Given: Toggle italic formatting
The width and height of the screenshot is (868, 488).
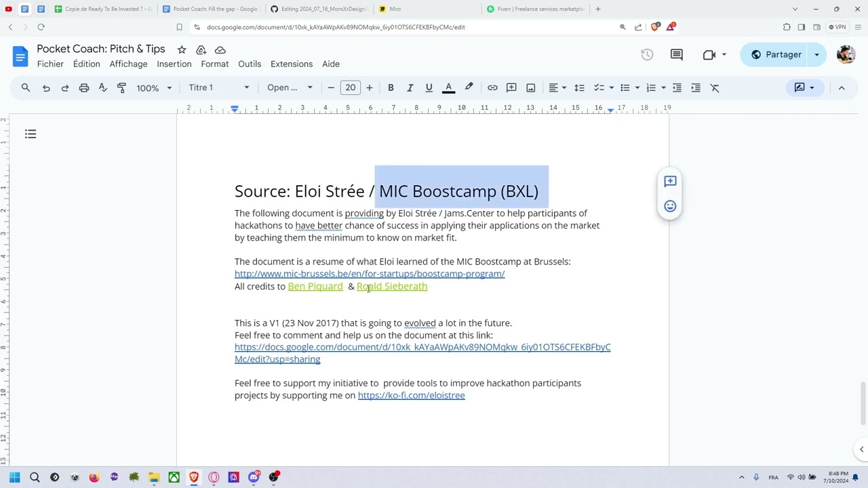Looking at the screenshot, I should (410, 87).
